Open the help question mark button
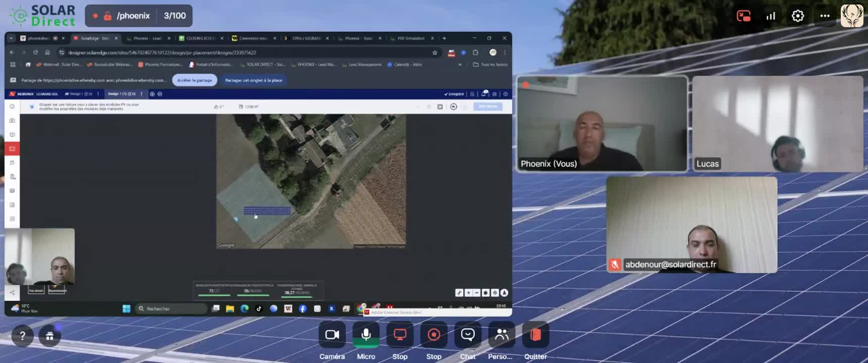The height and width of the screenshot is (363, 868). point(22,336)
